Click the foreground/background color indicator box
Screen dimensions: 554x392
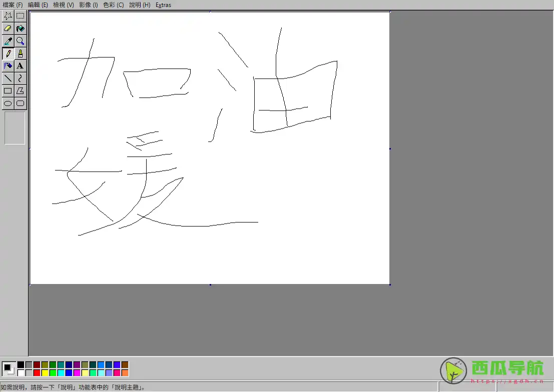click(x=9, y=368)
